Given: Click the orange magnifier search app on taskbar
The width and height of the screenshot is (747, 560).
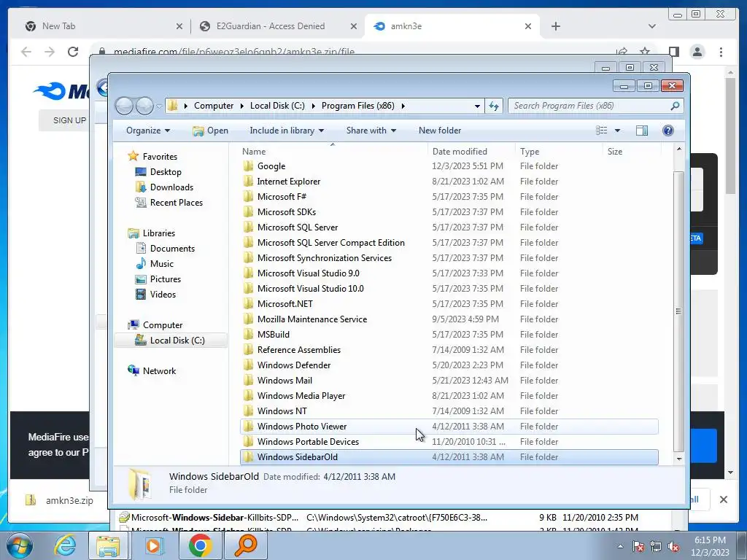Looking at the screenshot, I should tap(245, 545).
